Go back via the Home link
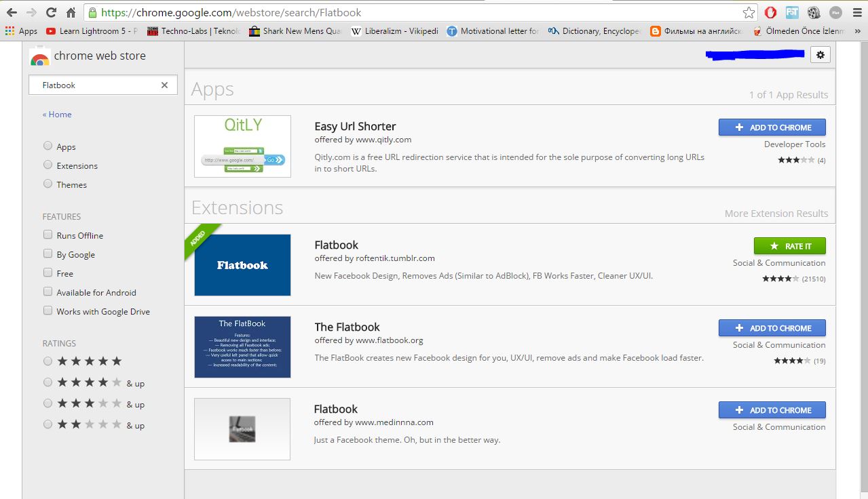This screenshot has height=499, width=868. pos(57,115)
